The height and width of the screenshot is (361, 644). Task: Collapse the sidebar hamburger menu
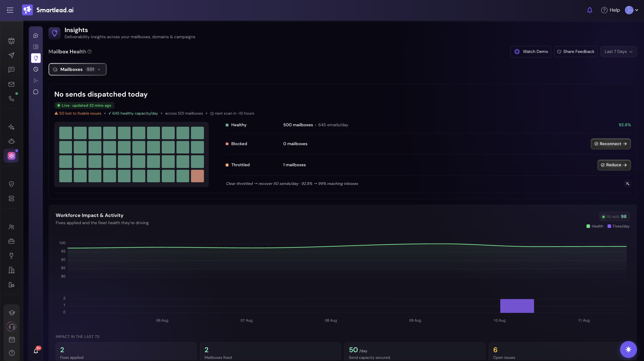pyautogui.click(x=10, y=10)
